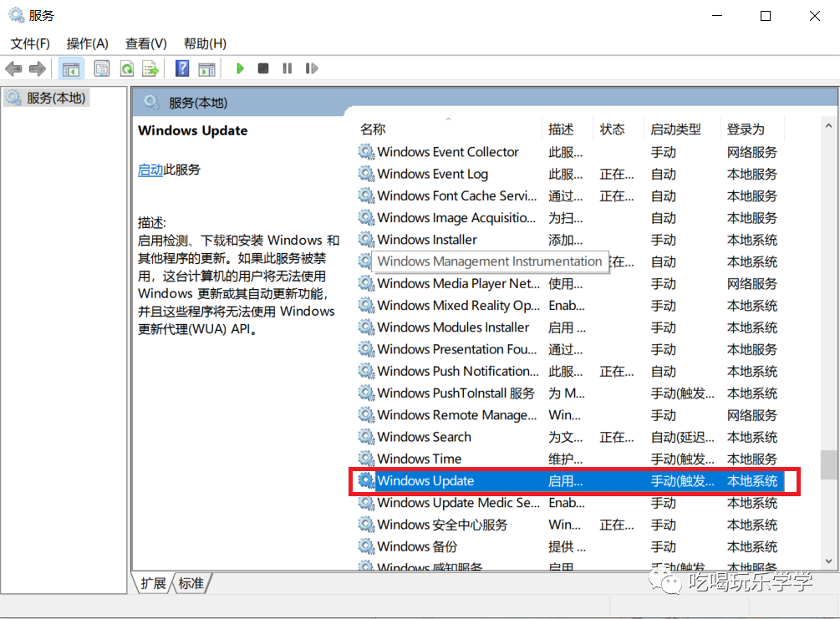
Task: Click the Back arrow toolbar icon
Action: [13, 68]
